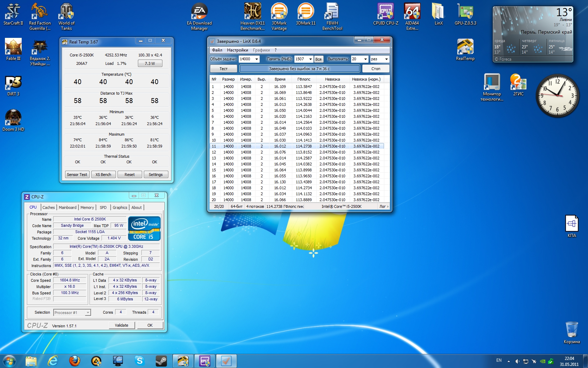Open Real Temp Settings
The width and height of the screenshot is (588, 368).
click(156, 175)
